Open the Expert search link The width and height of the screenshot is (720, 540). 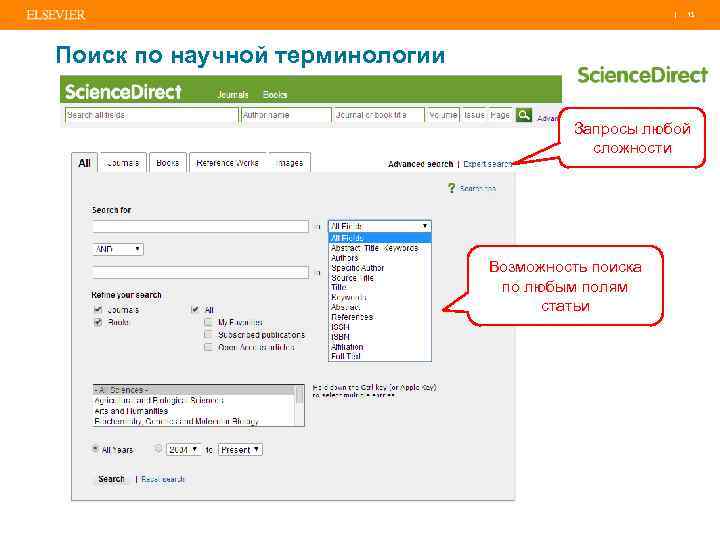point(487,164)
